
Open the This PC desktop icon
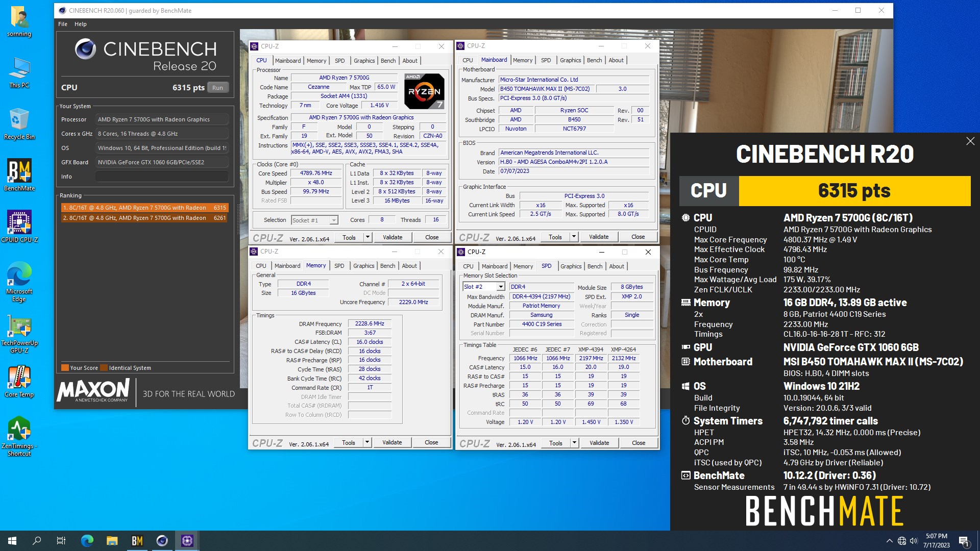[x=19, y=72]
